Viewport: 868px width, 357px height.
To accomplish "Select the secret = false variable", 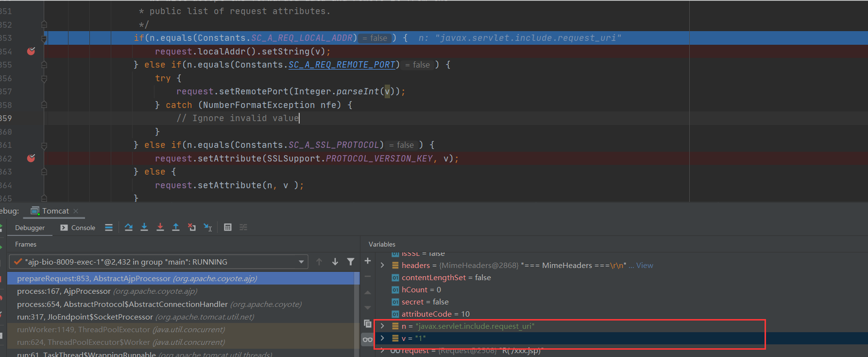I will (x=621, y=302).
